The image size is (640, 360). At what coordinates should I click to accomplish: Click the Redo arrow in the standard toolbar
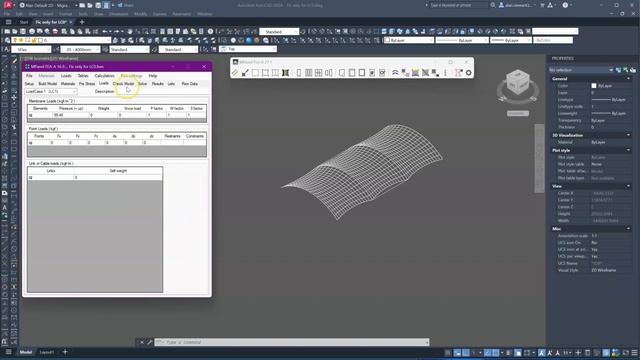tap(117, 31)
